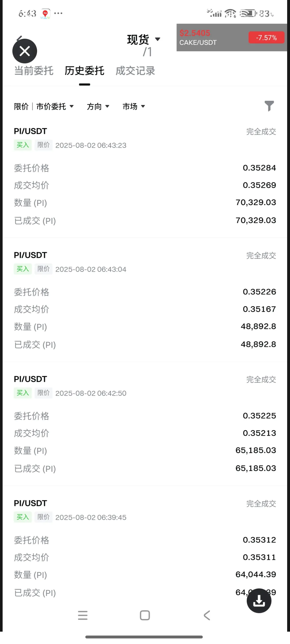Viewport: 290px width, 644px height.
Task: Switch to the 当前委托 tab
Action: (34, 71)
